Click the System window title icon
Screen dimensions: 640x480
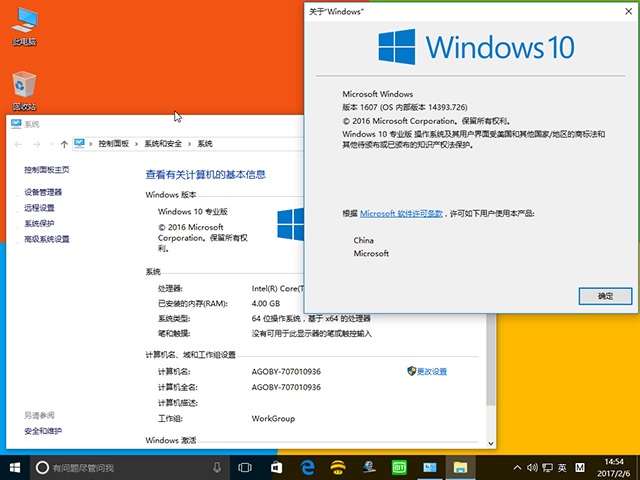tap(16, 124)
